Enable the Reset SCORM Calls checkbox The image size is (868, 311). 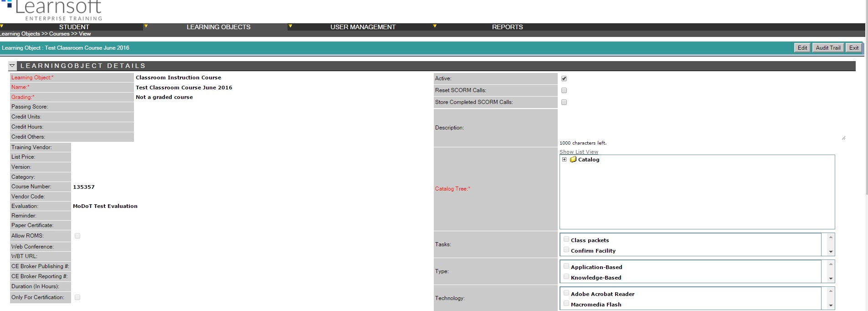564,90
